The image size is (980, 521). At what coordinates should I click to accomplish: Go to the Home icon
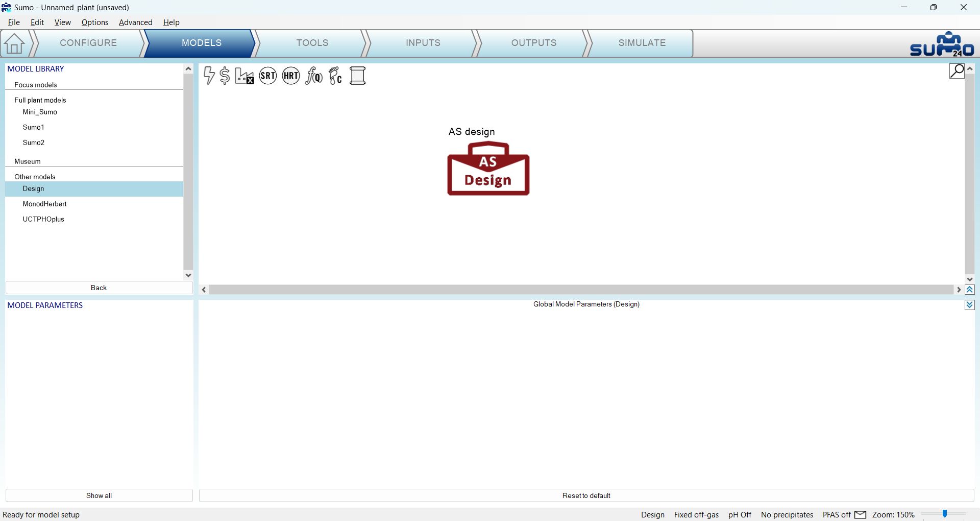14,43
